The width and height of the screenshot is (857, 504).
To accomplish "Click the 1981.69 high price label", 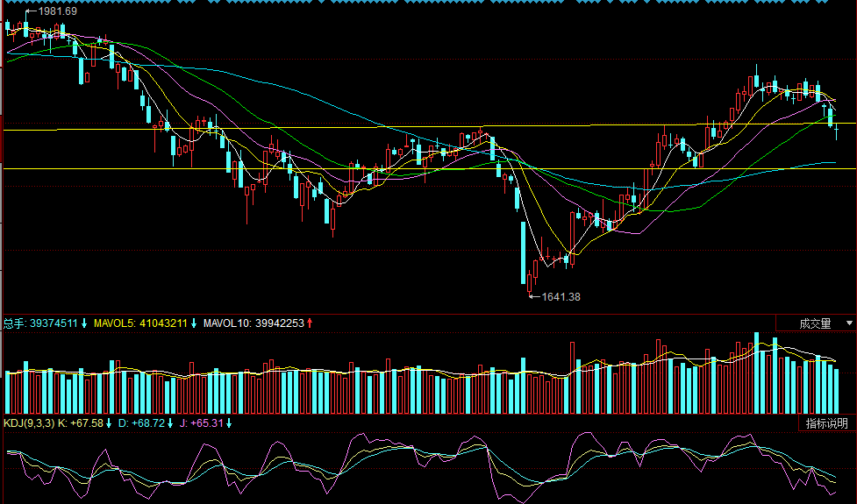I will pos(58,11).
